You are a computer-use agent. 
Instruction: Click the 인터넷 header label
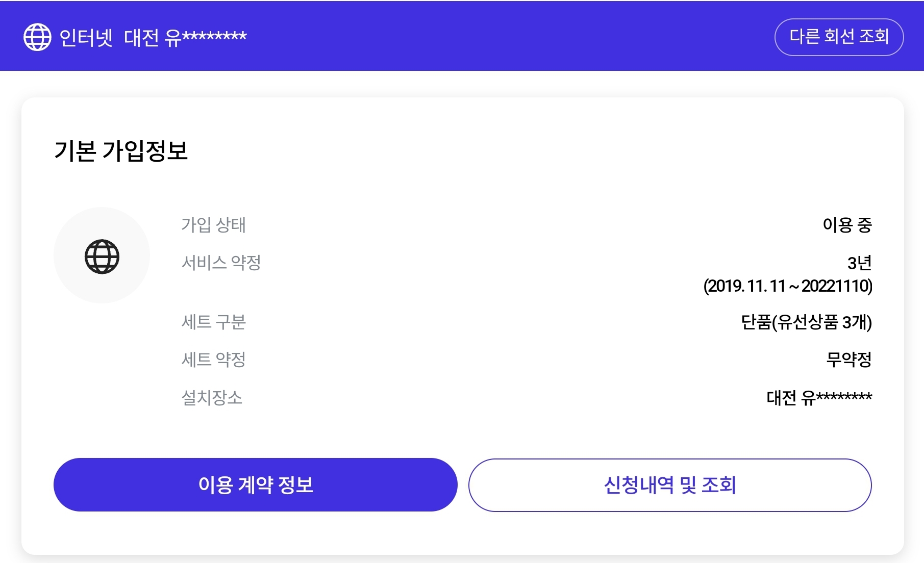[x=86, y=37]
